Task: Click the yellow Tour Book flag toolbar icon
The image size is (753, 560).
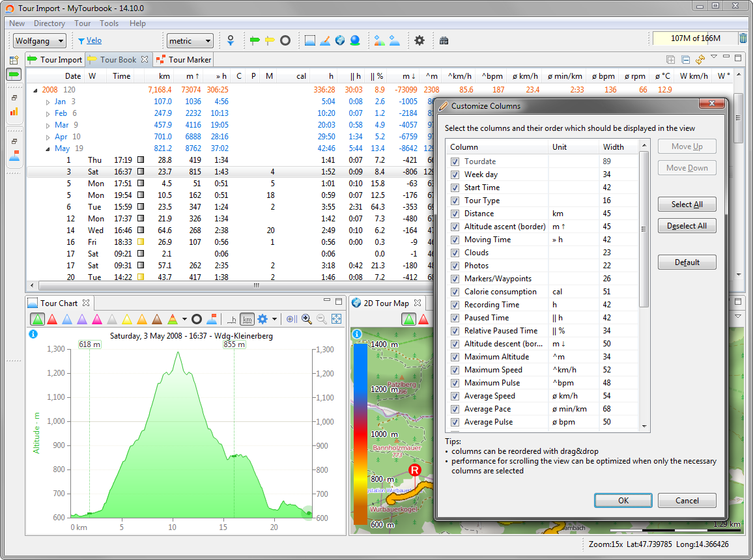Action: 270,41
